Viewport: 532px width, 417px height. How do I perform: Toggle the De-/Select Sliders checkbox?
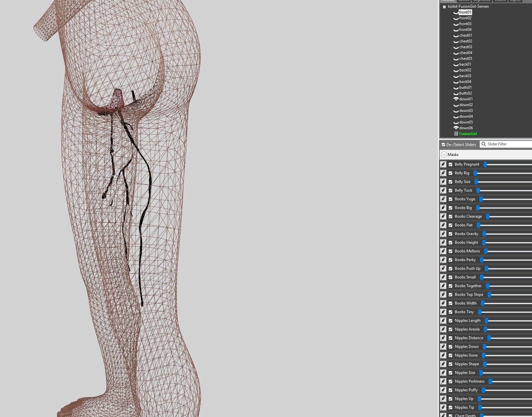coord(443,145)
